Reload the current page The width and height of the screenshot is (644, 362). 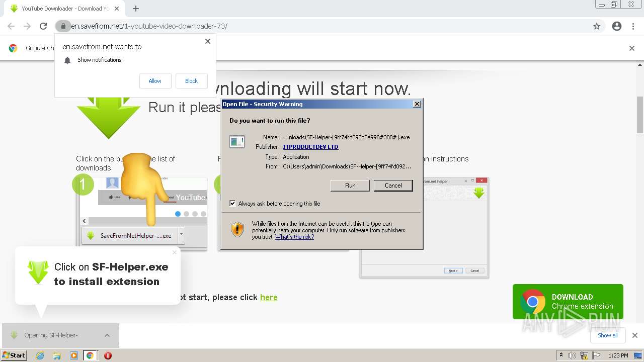(43, 26)
